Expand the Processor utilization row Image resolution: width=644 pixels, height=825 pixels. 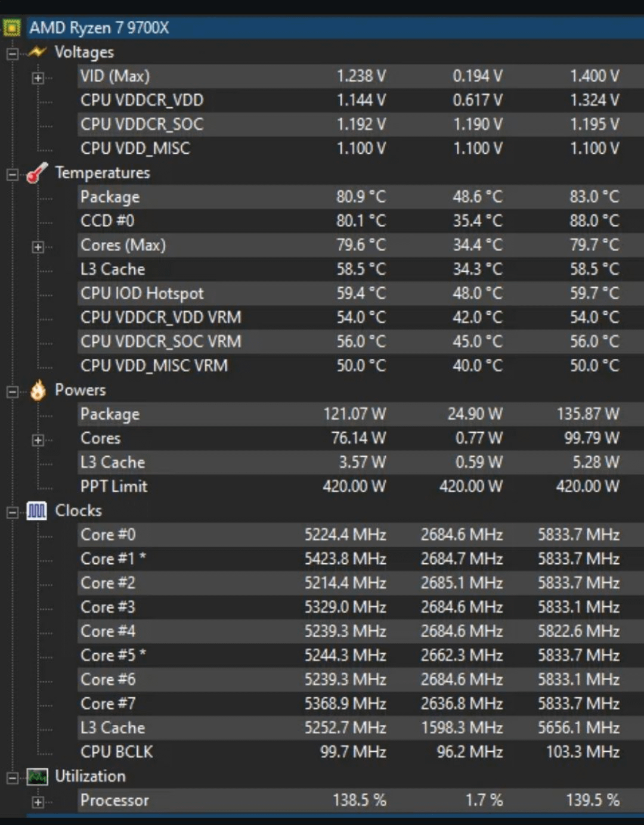(x=38, y=802)
